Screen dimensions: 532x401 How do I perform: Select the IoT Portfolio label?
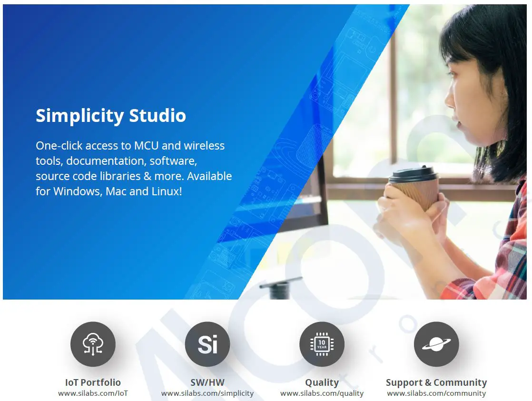(x=93, y=382)
